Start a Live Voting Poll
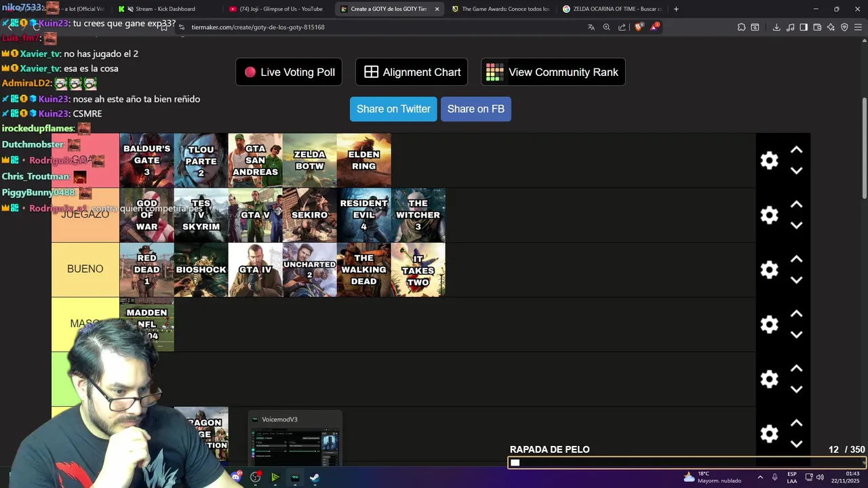This screenshot has width=868, height=488. coord(289,72)
